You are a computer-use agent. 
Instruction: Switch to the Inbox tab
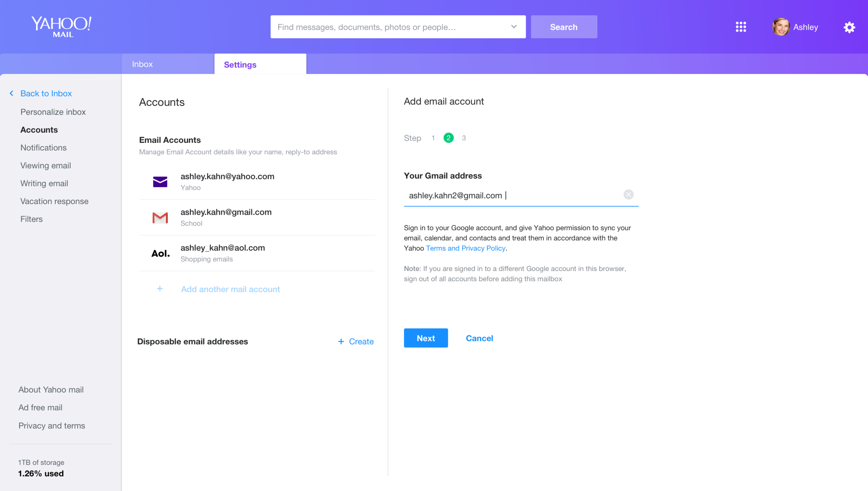click(x=142, y=64)
